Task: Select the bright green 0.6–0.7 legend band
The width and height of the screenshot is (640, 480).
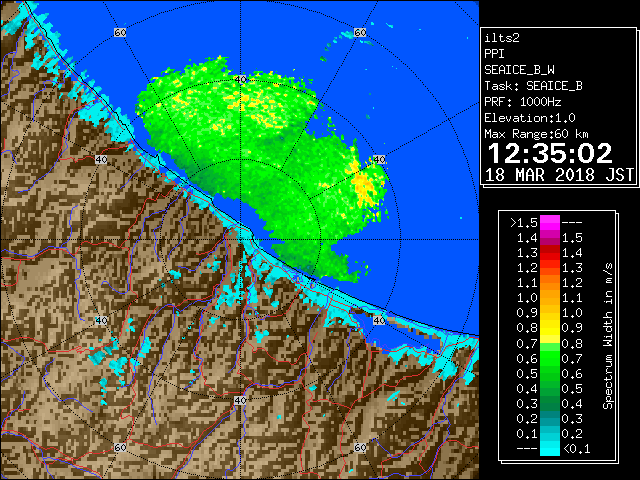Action: [x=550, y=358]
